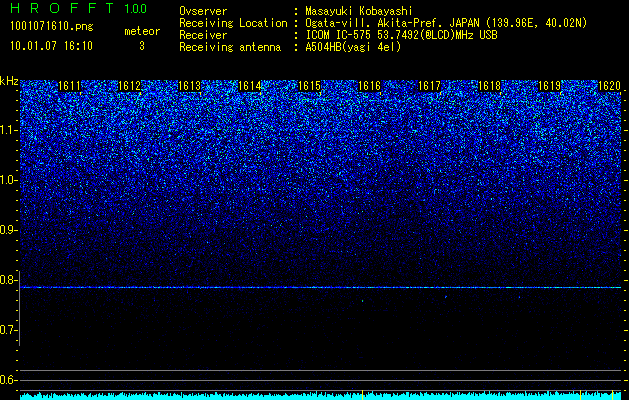Click the 1618 time marker
This screenshot has width=629, height=400.
pyautogui.click(x=490, y=86)
